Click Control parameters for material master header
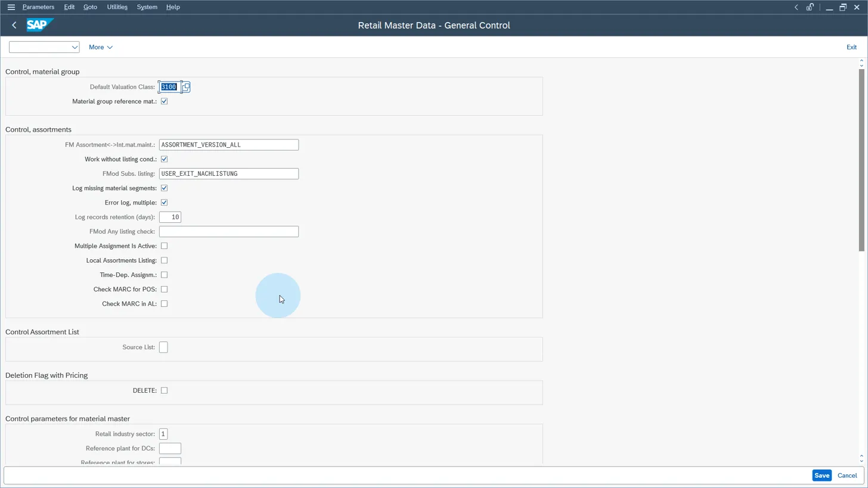The height and width of the screenshot is (488, 868). 67,419
